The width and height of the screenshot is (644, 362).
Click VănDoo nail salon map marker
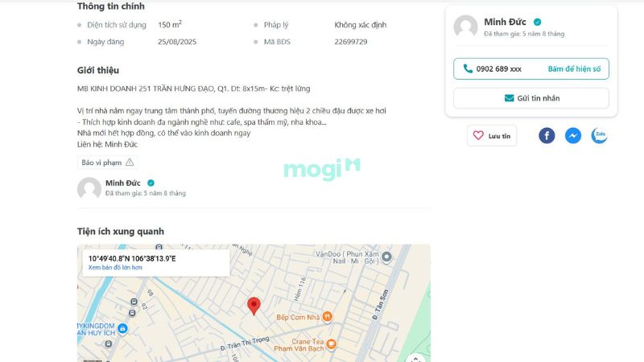pos(386,257)
